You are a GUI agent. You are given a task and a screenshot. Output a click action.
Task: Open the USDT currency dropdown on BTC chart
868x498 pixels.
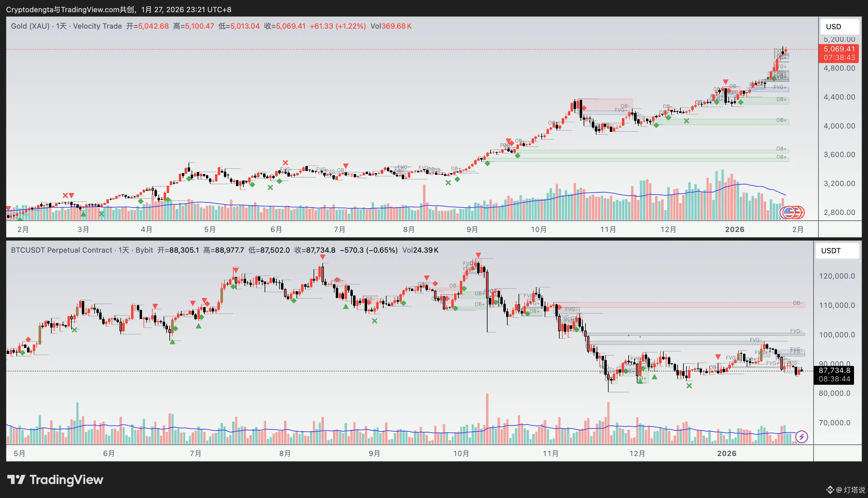(837, 251)
